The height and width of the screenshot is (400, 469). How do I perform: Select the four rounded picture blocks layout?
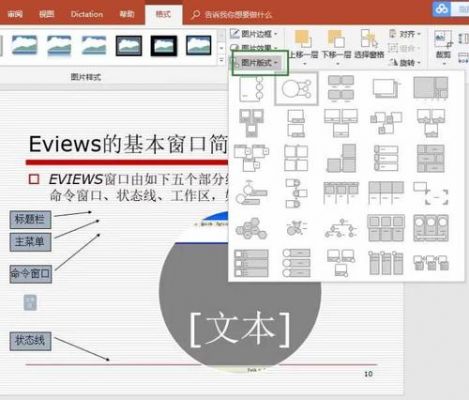(x=341, y=88)
